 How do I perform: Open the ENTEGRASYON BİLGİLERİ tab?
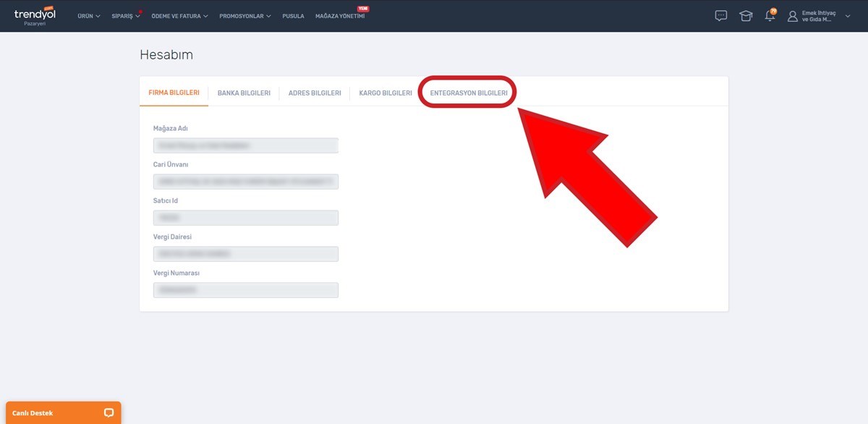click(x=469, y=93)
